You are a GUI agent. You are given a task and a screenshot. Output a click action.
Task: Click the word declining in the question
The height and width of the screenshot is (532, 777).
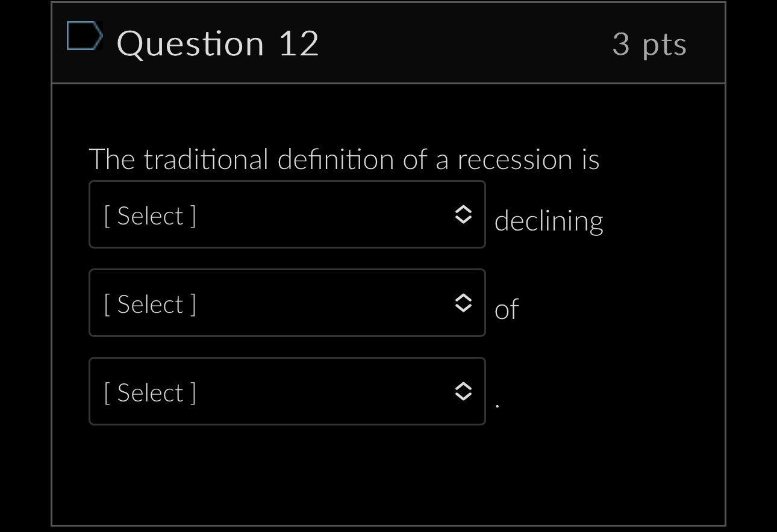tap(549, 220)
